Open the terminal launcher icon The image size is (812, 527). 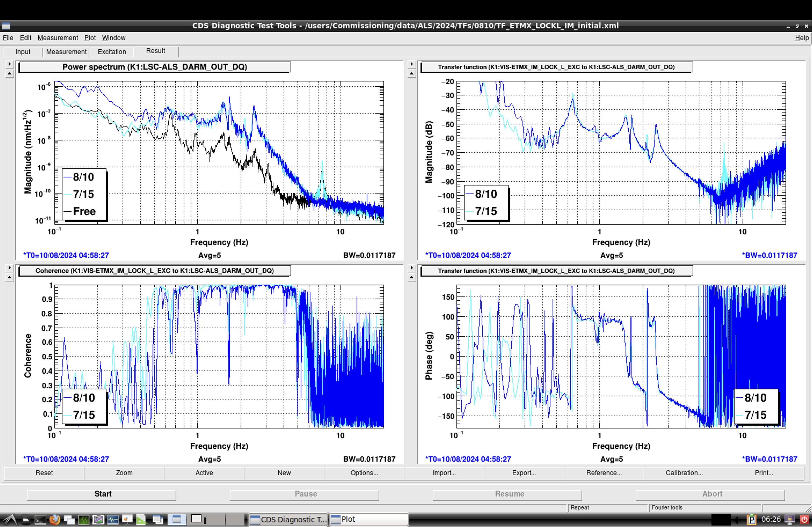coord(40,520)
